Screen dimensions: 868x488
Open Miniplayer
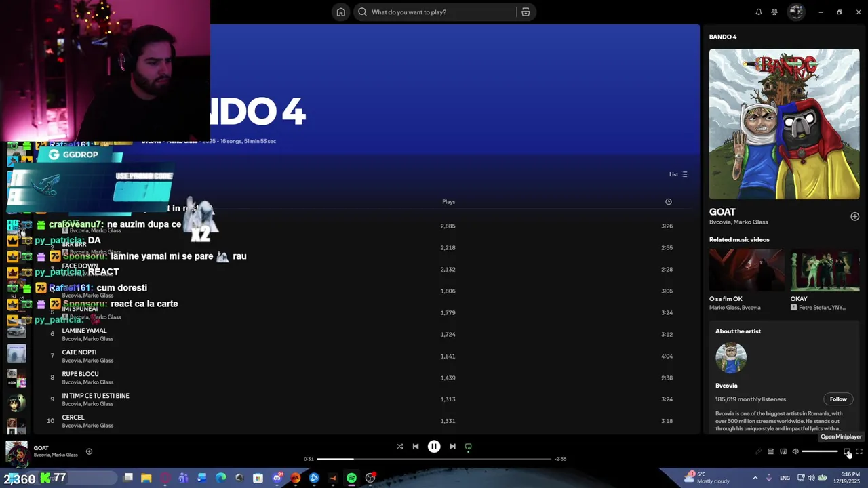pos(847,451)
